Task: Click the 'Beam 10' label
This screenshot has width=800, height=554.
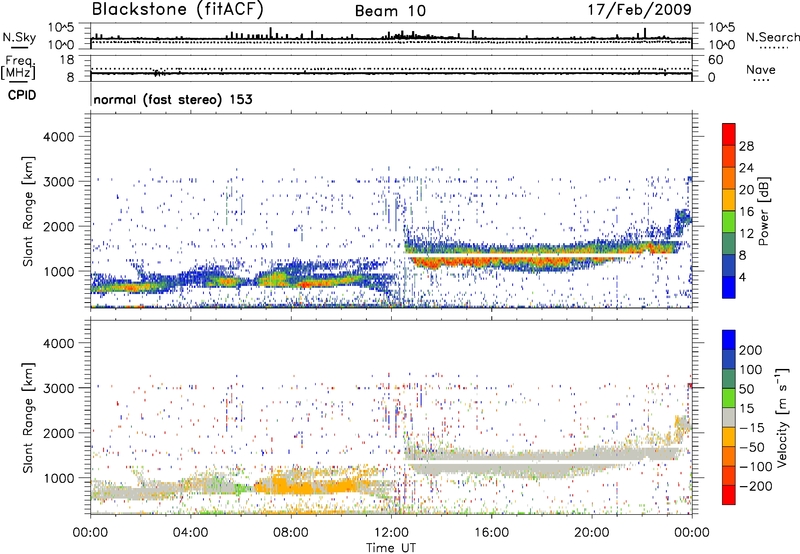Action: click(x=390, y=11)
